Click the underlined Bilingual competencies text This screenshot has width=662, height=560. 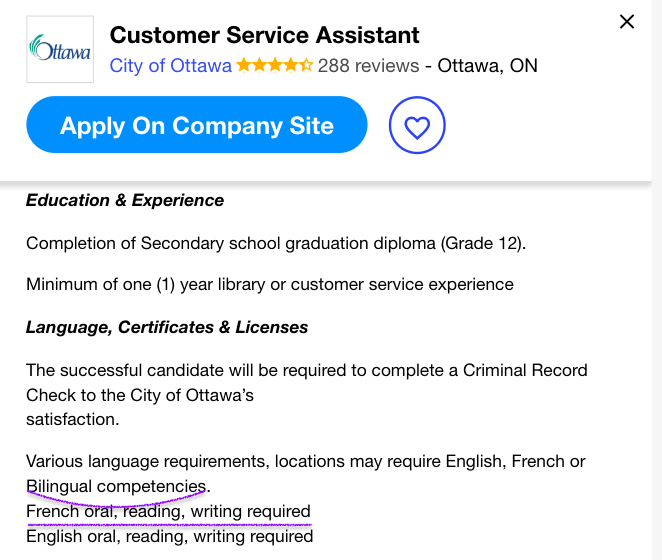(x=117, y=486)
